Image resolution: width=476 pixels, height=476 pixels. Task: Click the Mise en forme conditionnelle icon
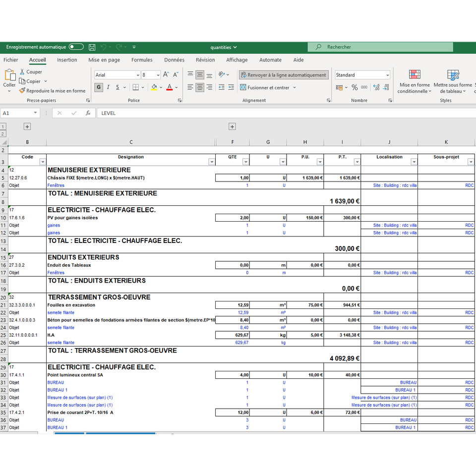415,75
